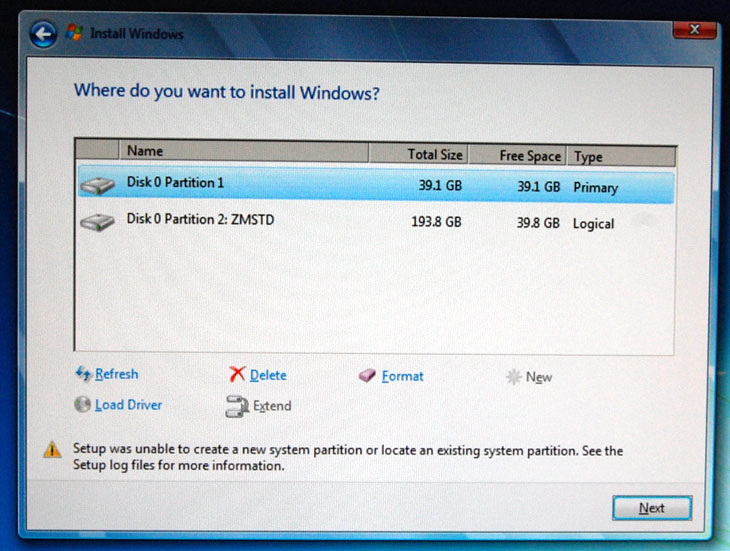Sort by the Type column header
730x551 pixels.
[x=621, y=156]
